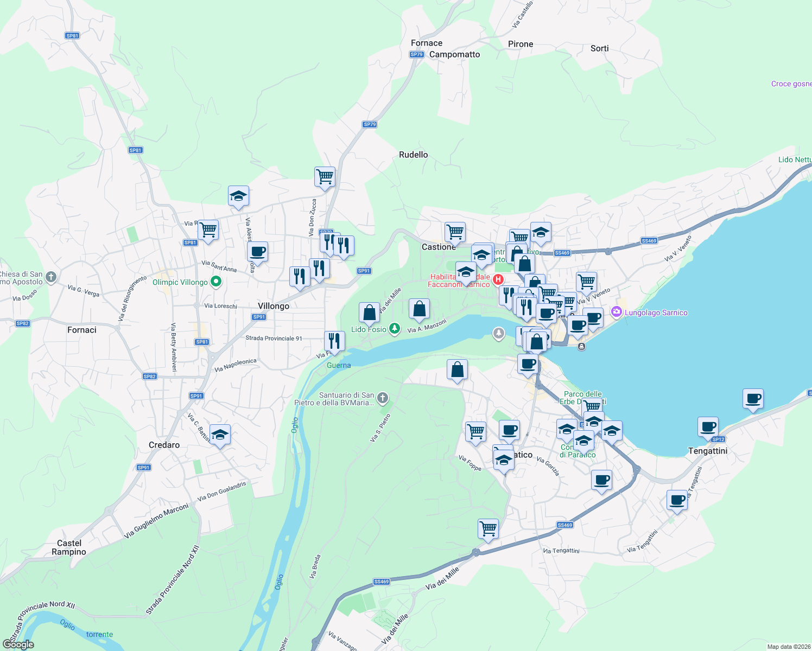Click the church marker at Santuario di San Pietro
This screenshot has height=651, width=812.
(x=383, y=398)
